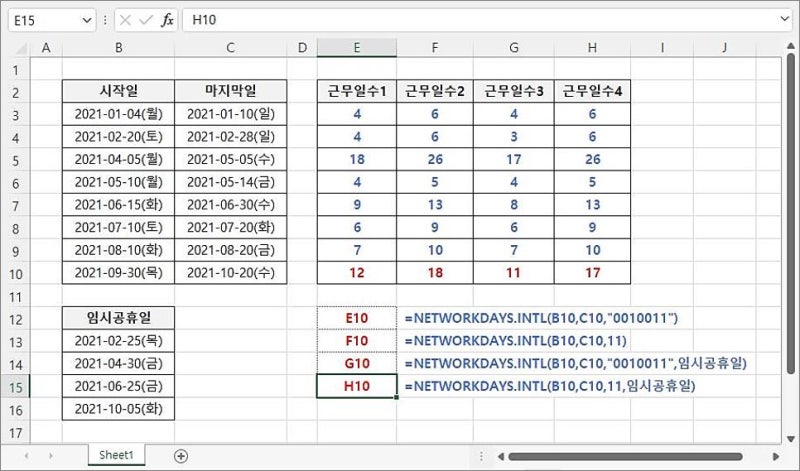
Task: Select cell with 2021-06-25(금)
Action: point(118,386)
